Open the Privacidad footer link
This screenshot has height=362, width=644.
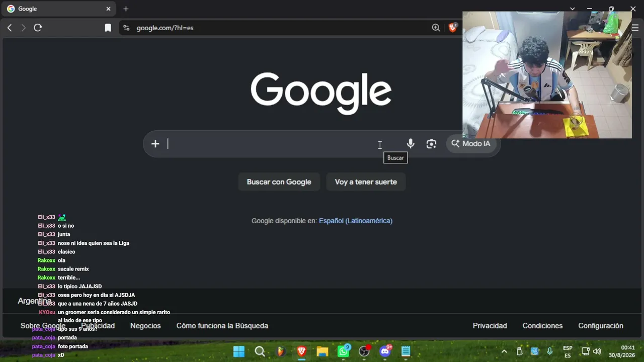[x=490, y=326]
